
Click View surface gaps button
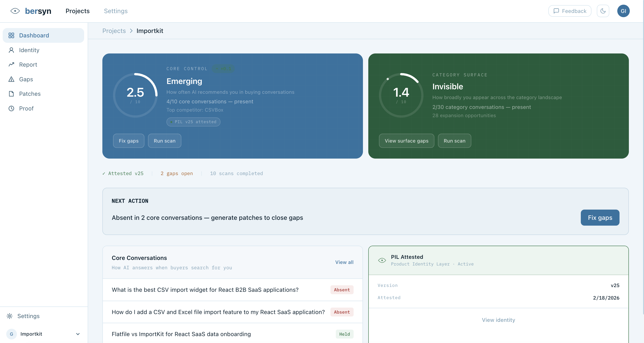pyautogui.click(x=406, y=141)
